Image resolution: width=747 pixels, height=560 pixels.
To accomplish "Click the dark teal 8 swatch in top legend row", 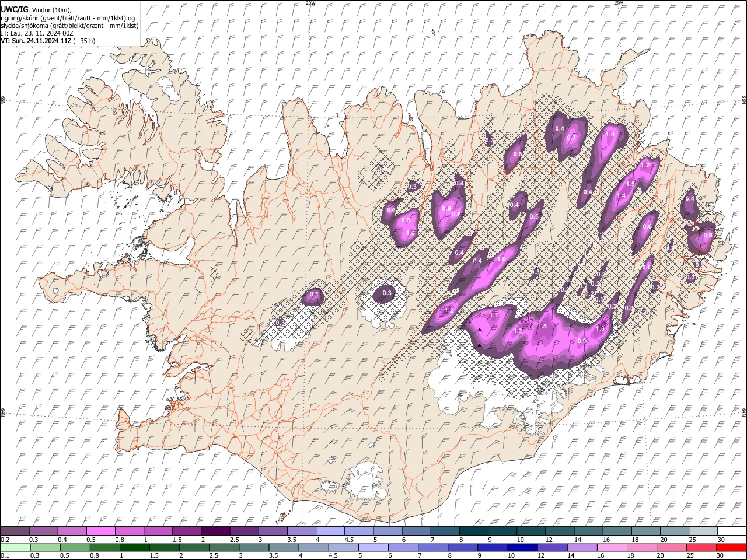I will click(x=473, y=531).
